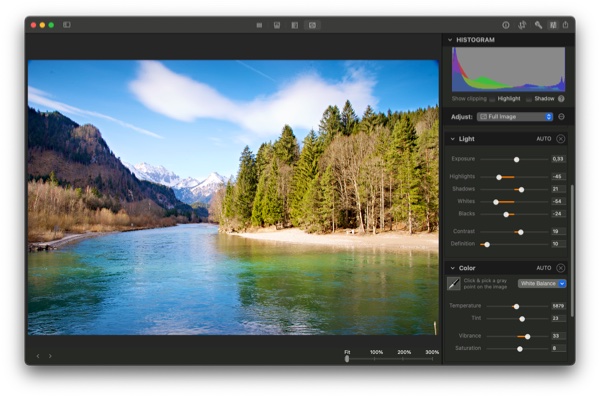Click the Contrast slider handle
Viewport: 600px width, 398px height.
click(x=520, y=232)
